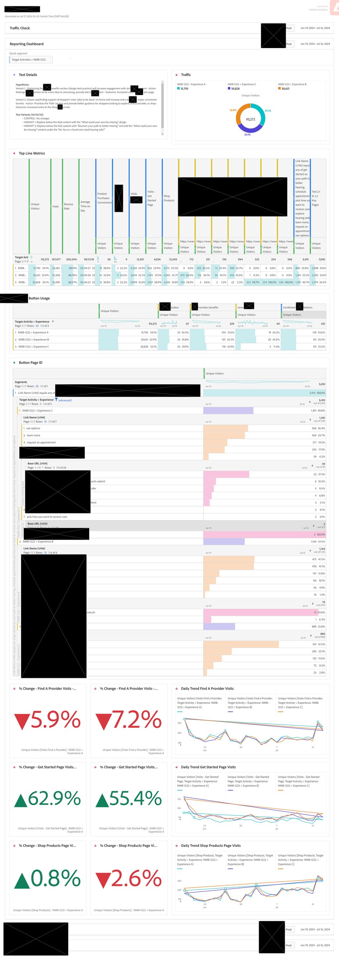The height and width of the screenshot is (980, 339).
Task: Click lock icon on Daily Trend Shop Products panel
Action: tap(176, 846)
